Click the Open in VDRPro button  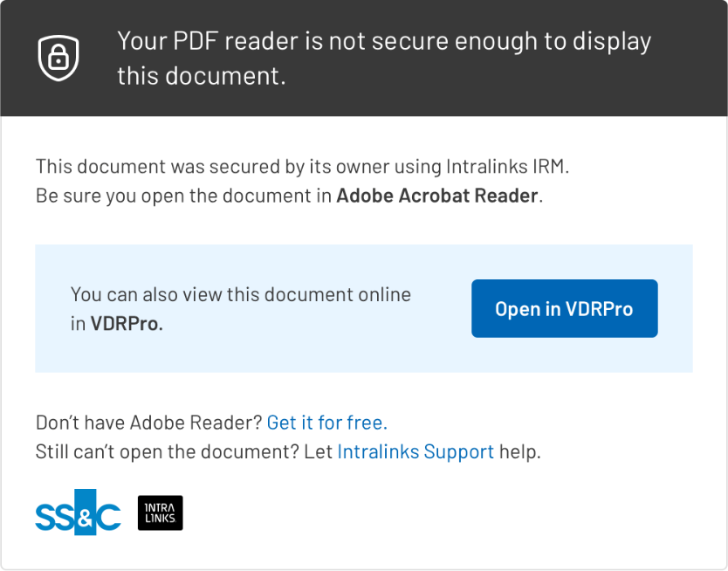[x=564, y=308]
